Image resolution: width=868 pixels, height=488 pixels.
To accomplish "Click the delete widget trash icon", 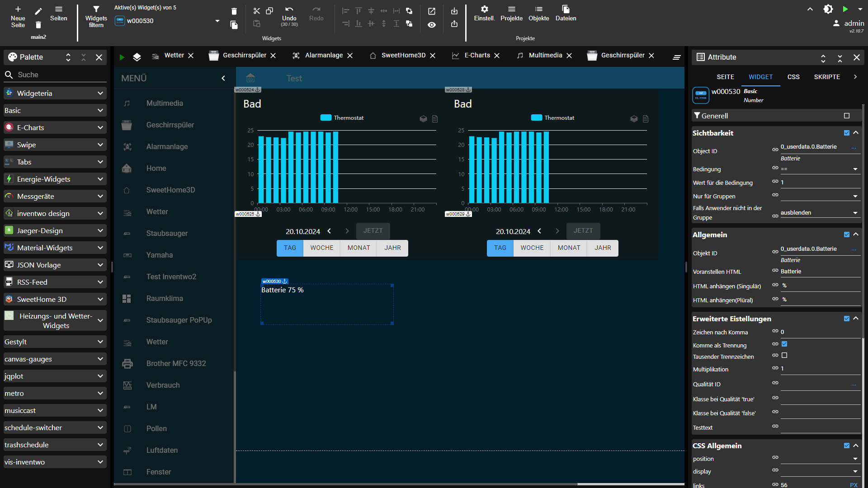I will pyautogui.click(x=234, y=11).
